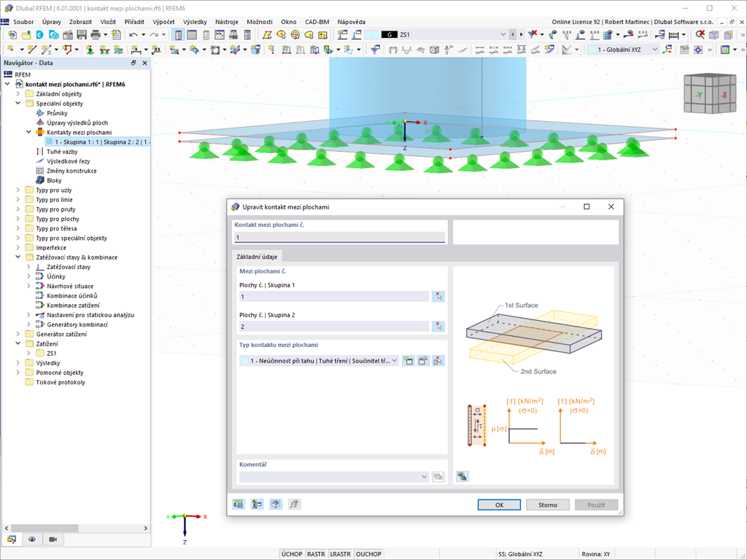Open the CAD-BIM menu
Screen dimensions: 747x560
tap(317, 22)
